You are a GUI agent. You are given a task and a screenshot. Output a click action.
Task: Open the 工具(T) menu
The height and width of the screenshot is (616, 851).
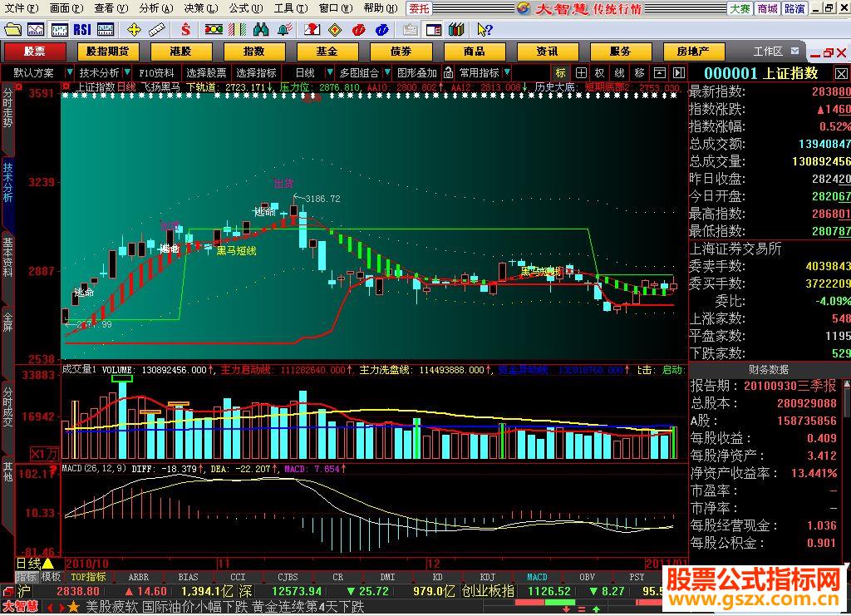tap(290, 7)
